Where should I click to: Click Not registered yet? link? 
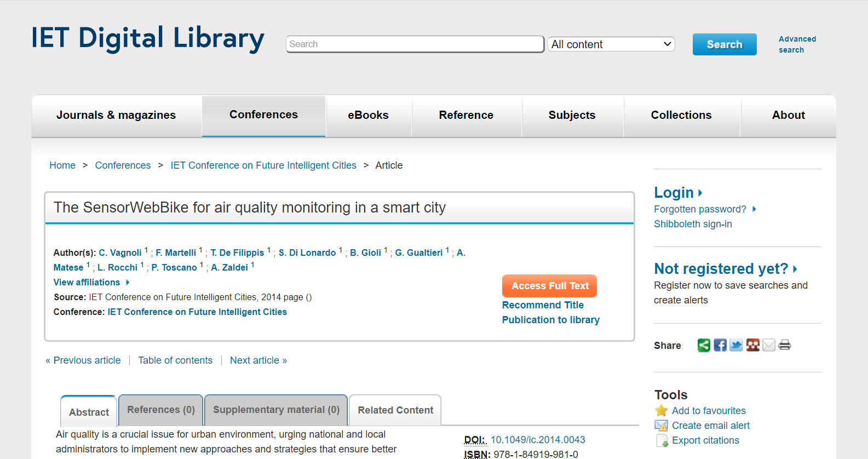pyautogui.click(x=721, y=269)
